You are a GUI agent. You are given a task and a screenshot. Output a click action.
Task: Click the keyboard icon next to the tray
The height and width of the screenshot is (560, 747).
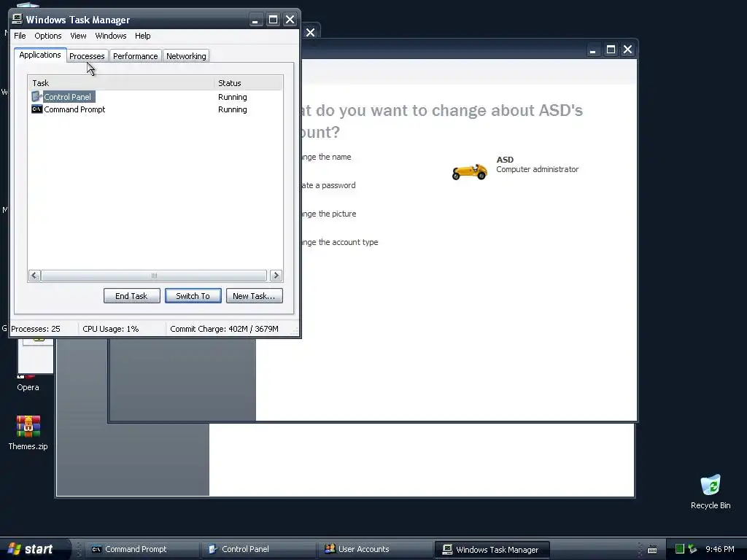pos(652,550)
